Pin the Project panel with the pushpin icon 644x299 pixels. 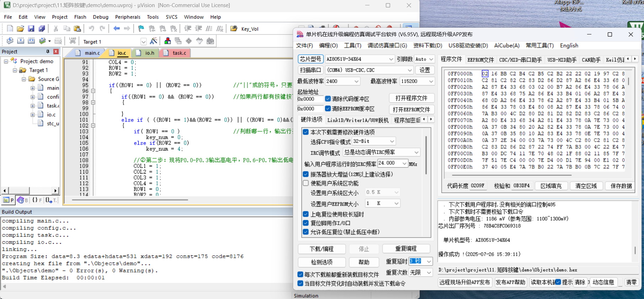[x=48, y=51]
